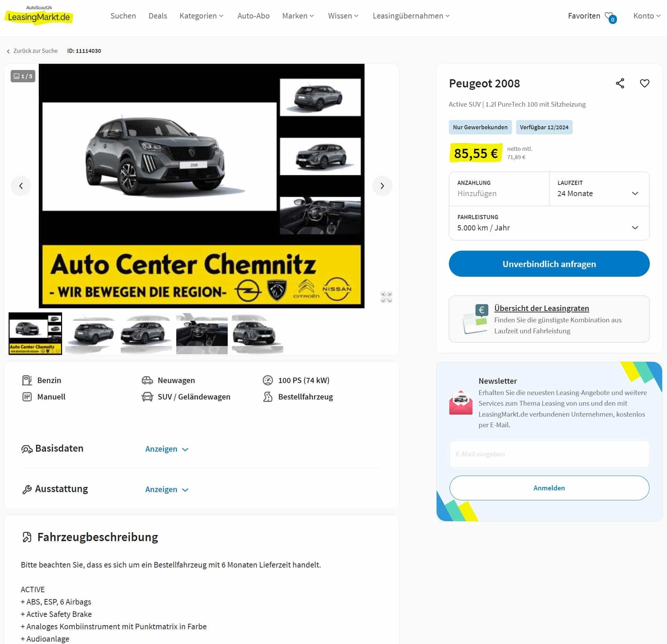This screenshot has width=667, height=644.
Task: Select the interior dashboard thumbnail
Action: [202, 333]
